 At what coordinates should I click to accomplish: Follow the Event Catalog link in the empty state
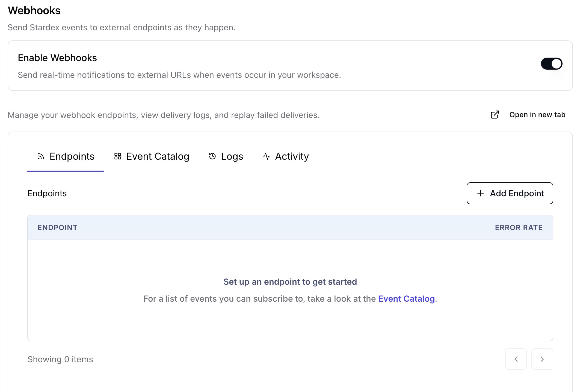click(406, 299)
